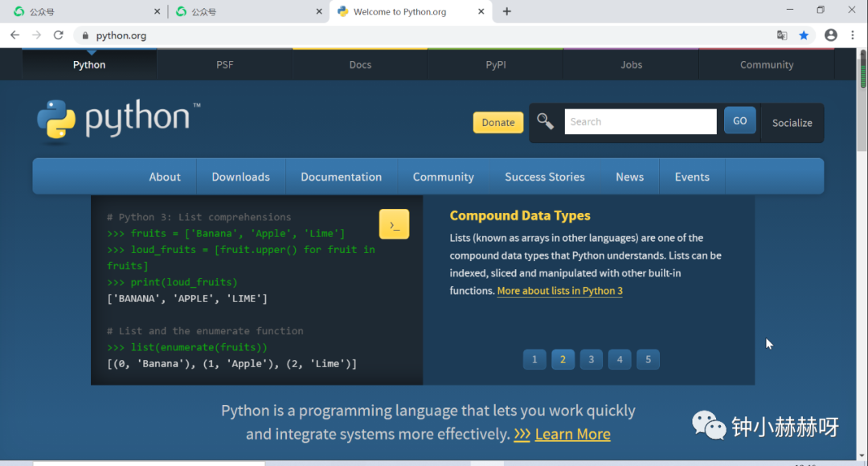Click the lock icon in address bar

pyautogui.click(x=84, y=35)
